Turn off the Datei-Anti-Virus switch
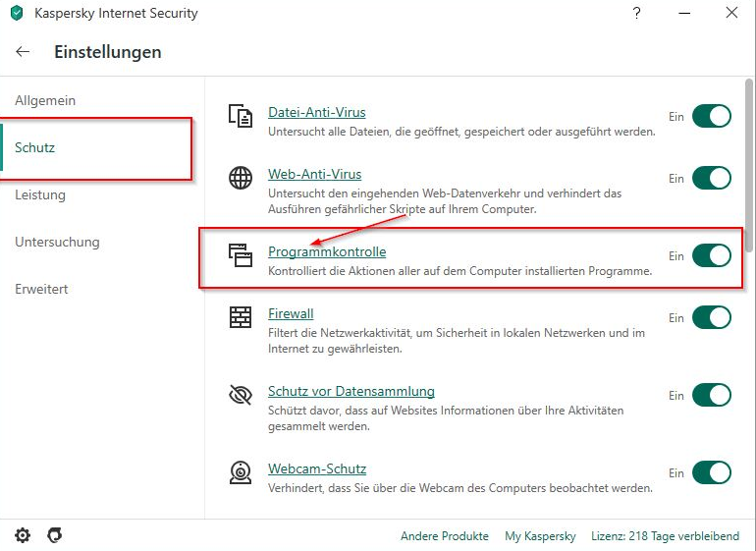Image resolution: width=756 pixels, height=551 pixels. point(712,116)
